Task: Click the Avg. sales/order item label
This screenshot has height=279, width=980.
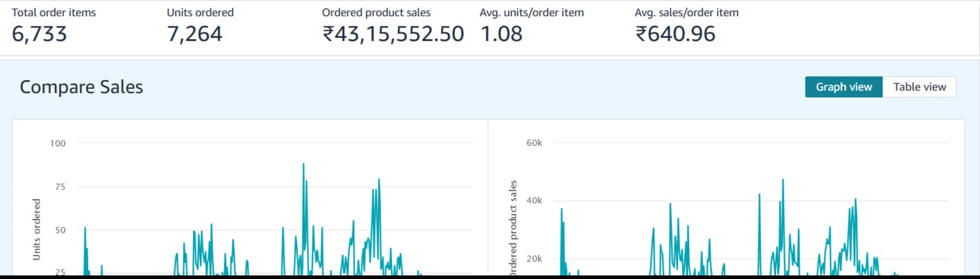Action: [x=687, y=12]
